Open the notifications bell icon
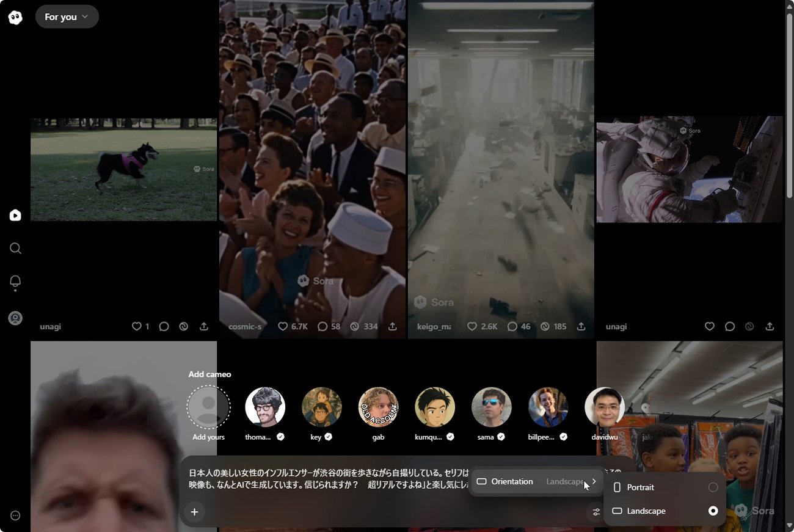The height and width of the screenshot is (532, 794). coord(15,282)
